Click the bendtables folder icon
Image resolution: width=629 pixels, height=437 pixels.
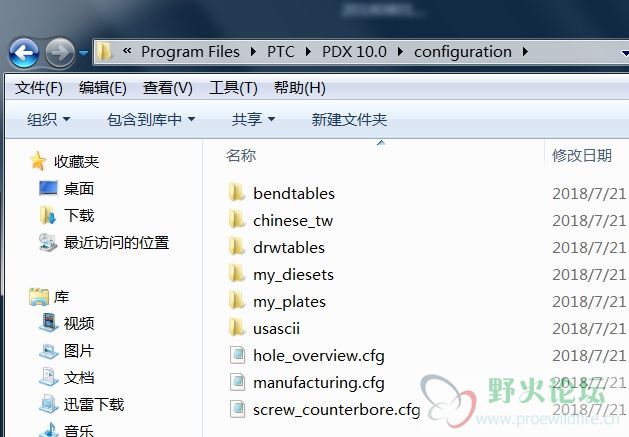[x=237, y=192]
